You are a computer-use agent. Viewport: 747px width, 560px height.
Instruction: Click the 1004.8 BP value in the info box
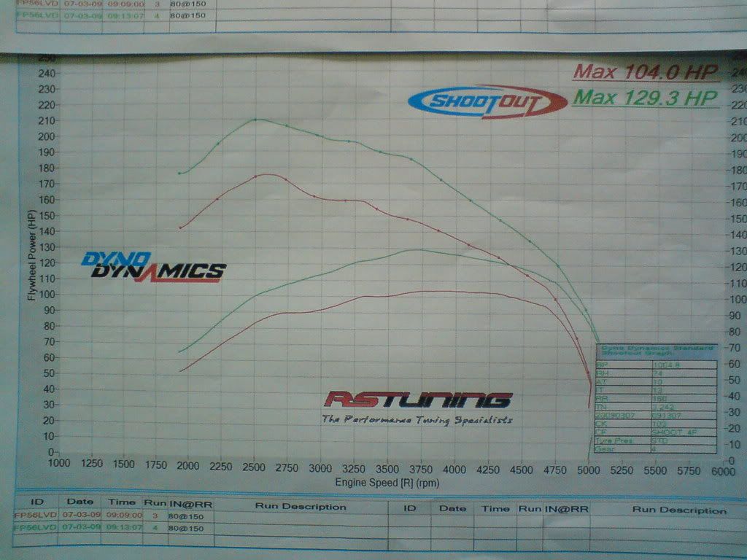pyautogui.click(x=667, y=365)
